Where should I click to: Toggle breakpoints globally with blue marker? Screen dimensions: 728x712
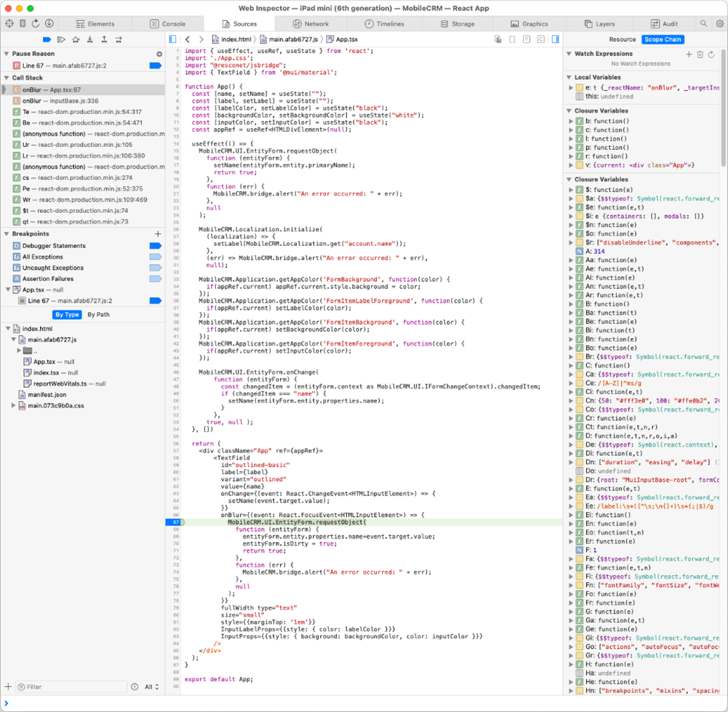coord(47,39)
